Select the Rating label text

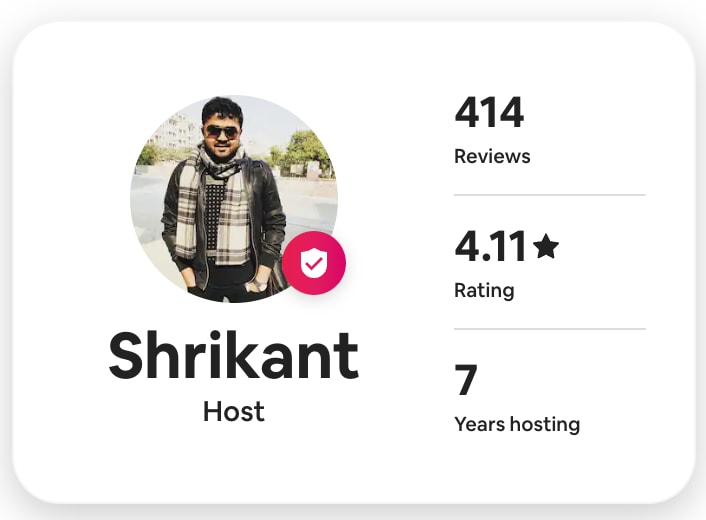coord(484,291)
